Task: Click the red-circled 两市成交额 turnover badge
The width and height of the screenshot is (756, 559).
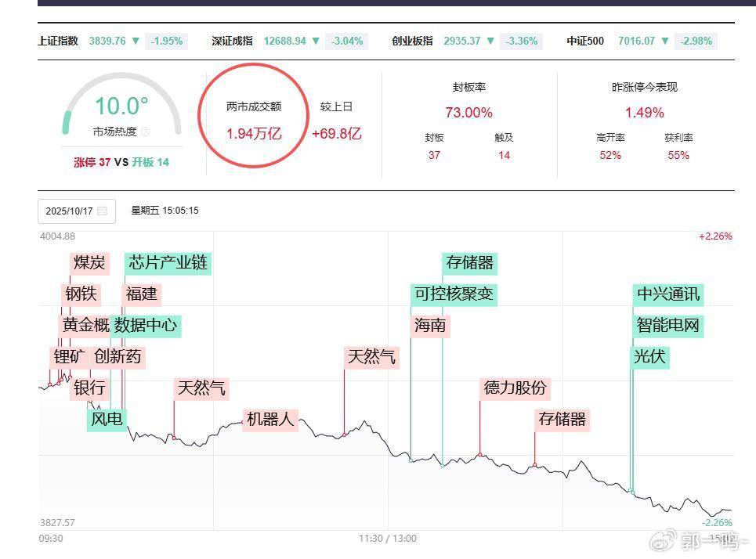Action: (253, 116)
